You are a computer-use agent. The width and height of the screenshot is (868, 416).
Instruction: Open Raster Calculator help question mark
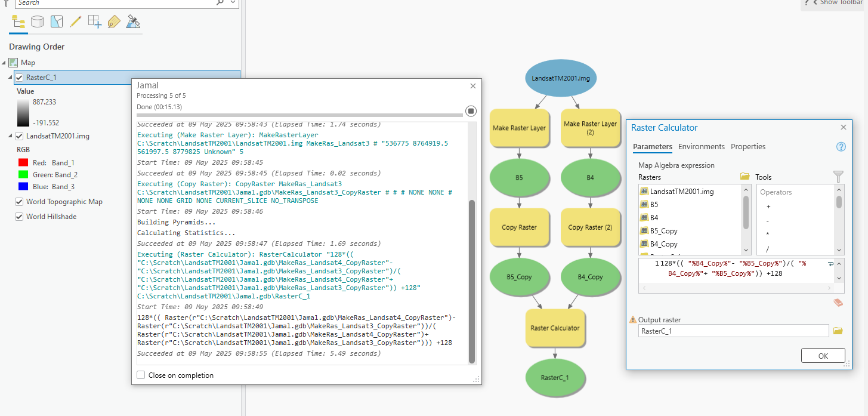point(841,146)
